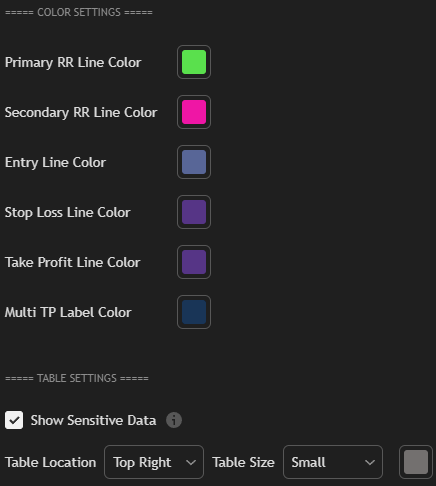Open the Take Profit Line Color swatch
Image resolution: width=436 pixels, height=486 pixels.
tap(194, 262)
